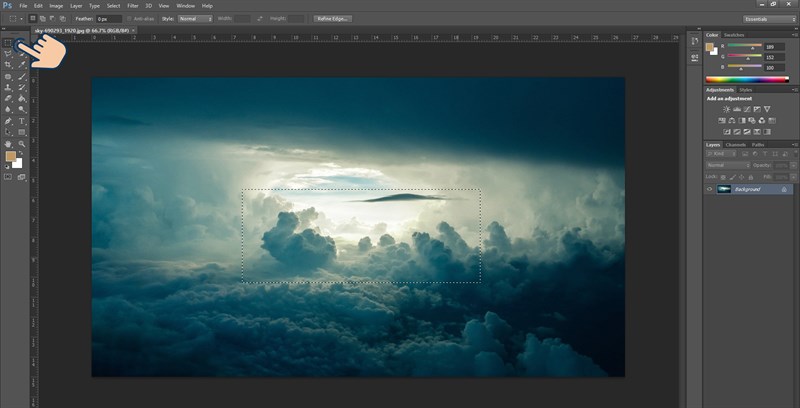The height and width of the screenshot is (408, 800).
Task: Open the layer blend mode dropdown
Action: coord(726,164)
